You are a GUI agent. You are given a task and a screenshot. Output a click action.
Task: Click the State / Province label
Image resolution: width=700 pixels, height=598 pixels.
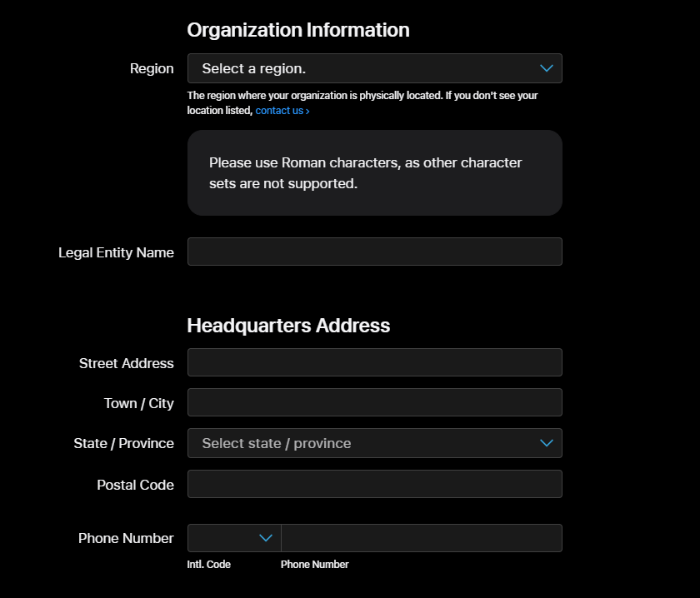click(x=123, y=444)
